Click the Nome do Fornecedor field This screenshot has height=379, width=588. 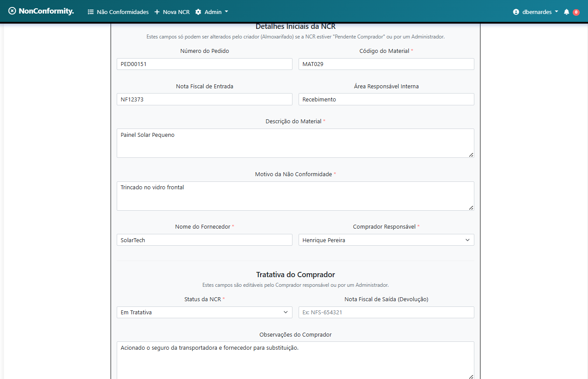tap(204, 240)
